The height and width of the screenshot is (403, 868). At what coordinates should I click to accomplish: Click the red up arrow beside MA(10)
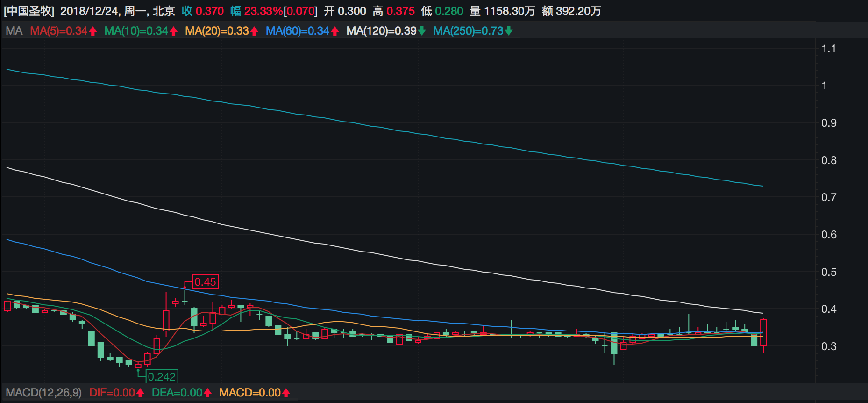point(174,31)
